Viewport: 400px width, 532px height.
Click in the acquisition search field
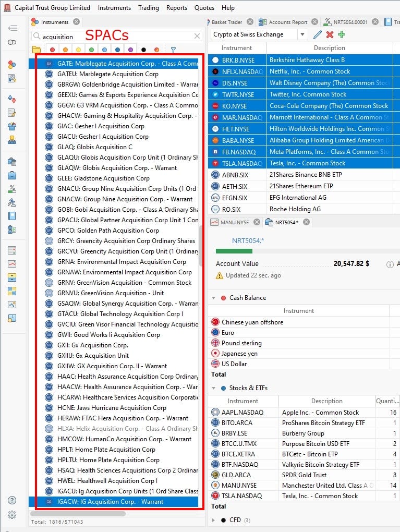pyautogui.click(x=117, y=36)
